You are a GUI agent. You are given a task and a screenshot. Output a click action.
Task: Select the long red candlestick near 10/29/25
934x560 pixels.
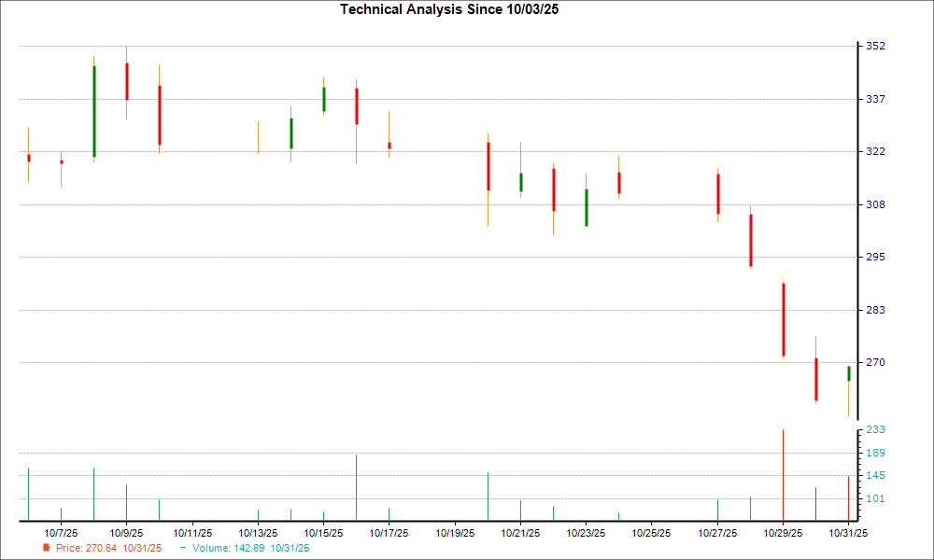(x=784, y=317)
